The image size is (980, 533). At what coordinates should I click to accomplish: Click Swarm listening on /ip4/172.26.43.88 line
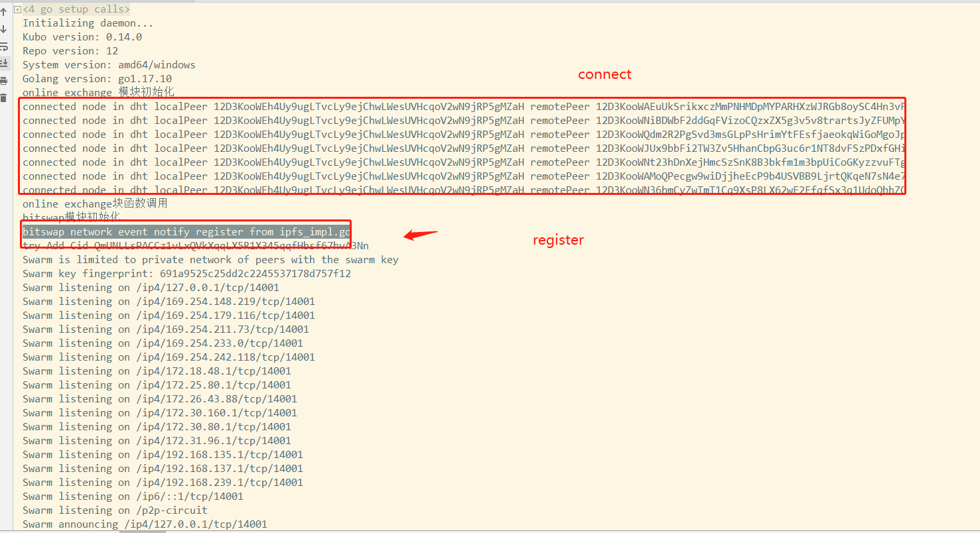point(160,398)
